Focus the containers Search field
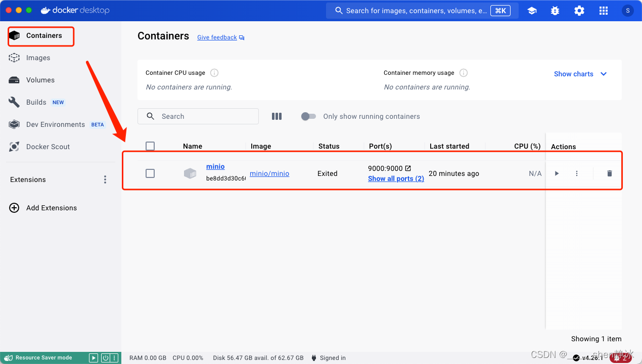The width and height of the screenshot is (642, 364). click(x=198, y=116)
